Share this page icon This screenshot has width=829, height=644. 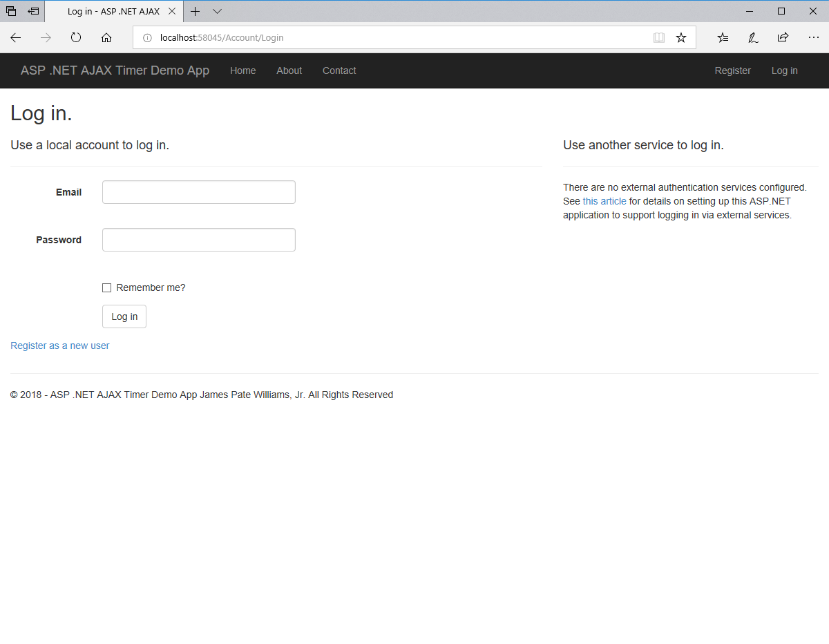coord(783,38)
